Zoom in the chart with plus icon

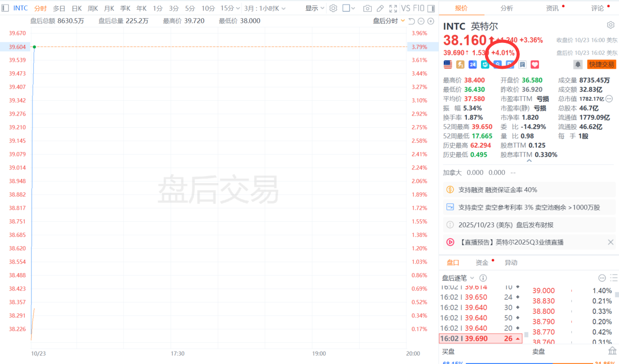(430, 21)
